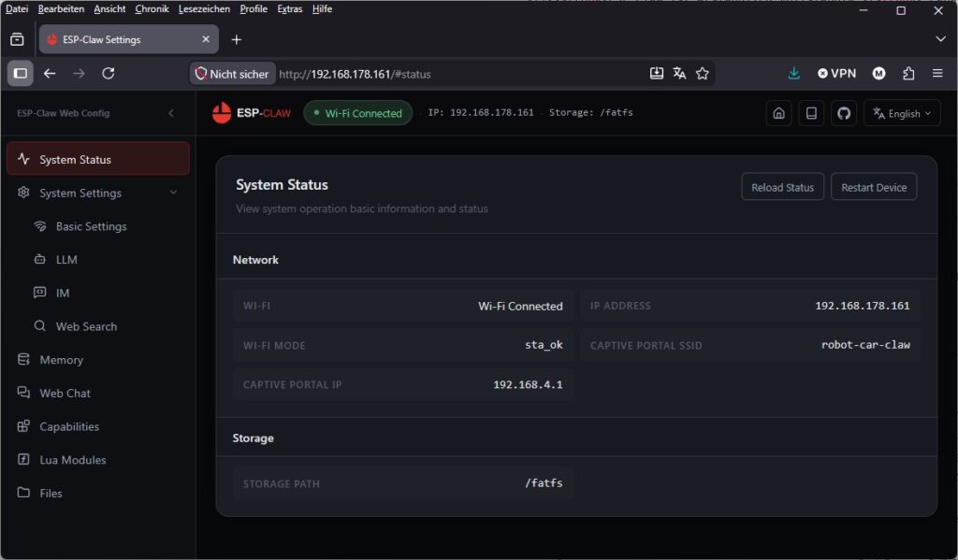The image size is (958, 560).
Task: Open the GitHub icon link
Action: 844,113
